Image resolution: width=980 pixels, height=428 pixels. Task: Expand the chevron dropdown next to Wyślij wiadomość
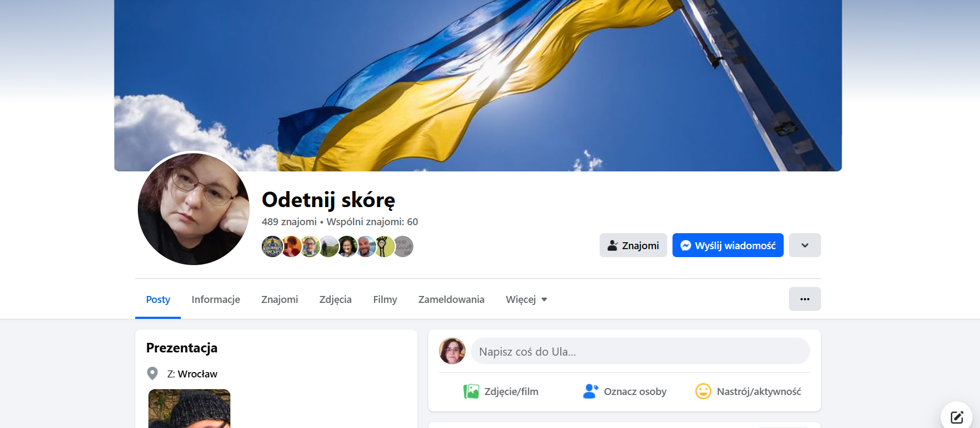pyautogui.click(x=804, y=245)
